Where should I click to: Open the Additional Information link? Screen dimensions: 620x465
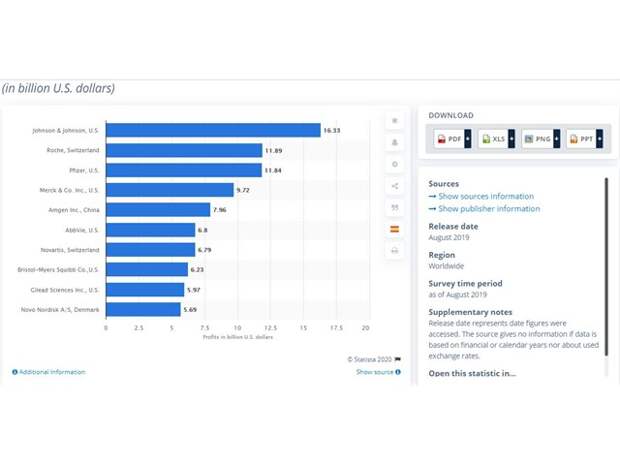coord(52,372)
